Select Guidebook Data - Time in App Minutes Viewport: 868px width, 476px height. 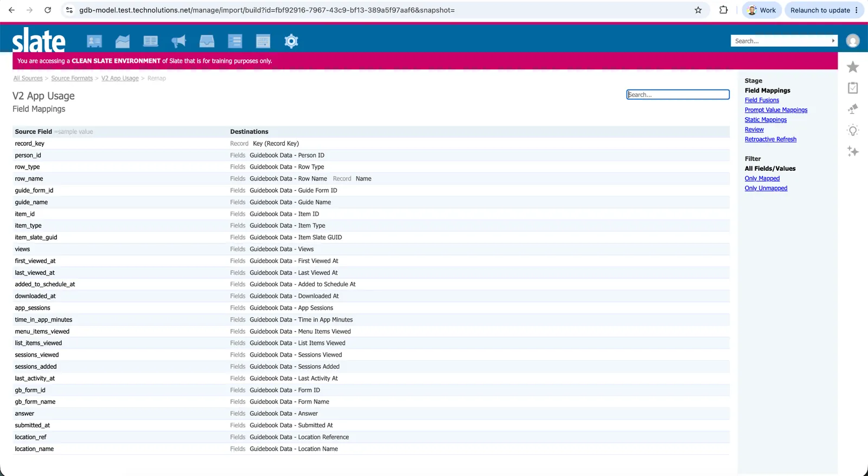click(301, 320)
